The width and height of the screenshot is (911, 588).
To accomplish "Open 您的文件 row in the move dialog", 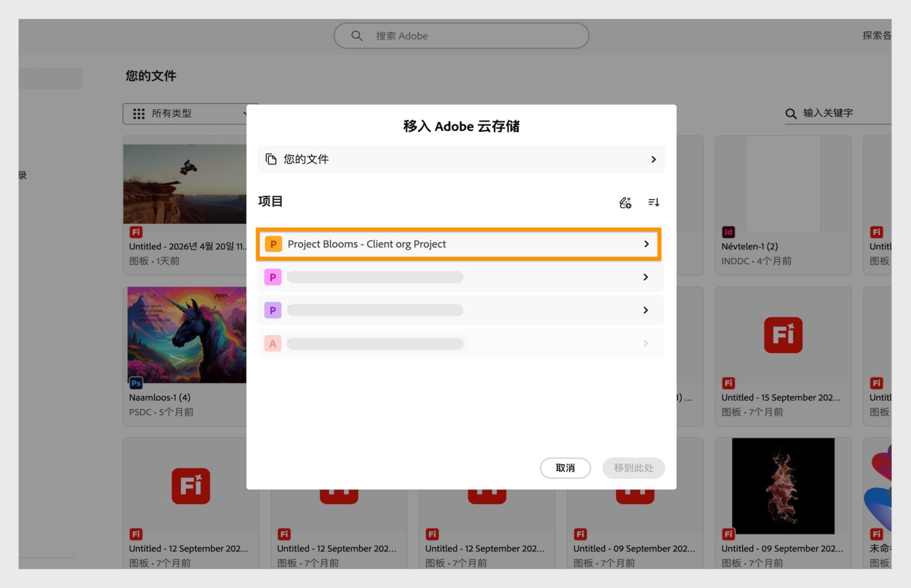I will (461, 159).
